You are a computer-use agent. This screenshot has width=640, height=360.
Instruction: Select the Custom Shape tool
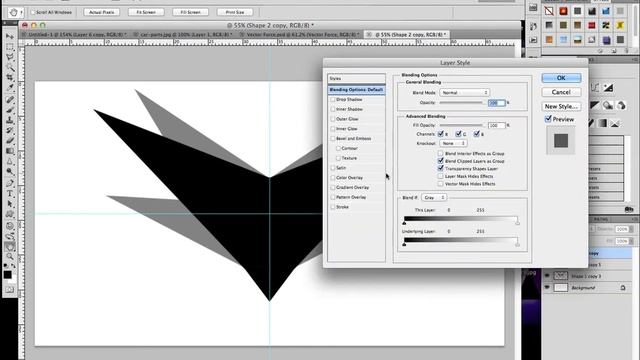coord(10,214)
